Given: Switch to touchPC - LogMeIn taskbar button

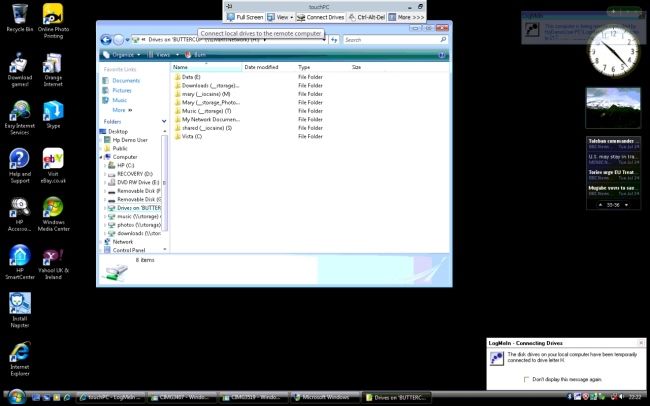Looking at the screenshot, I should [x=112, y=397].
